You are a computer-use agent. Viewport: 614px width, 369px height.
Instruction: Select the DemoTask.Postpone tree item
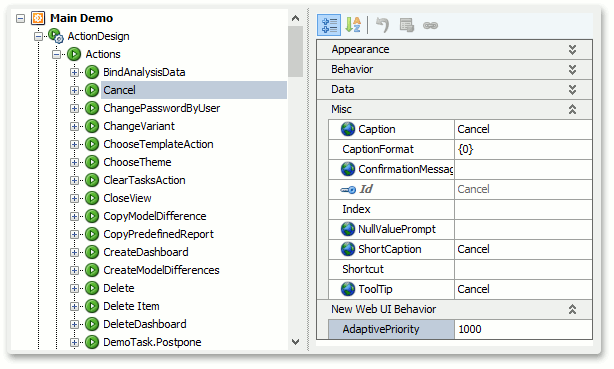pos(152,342)
